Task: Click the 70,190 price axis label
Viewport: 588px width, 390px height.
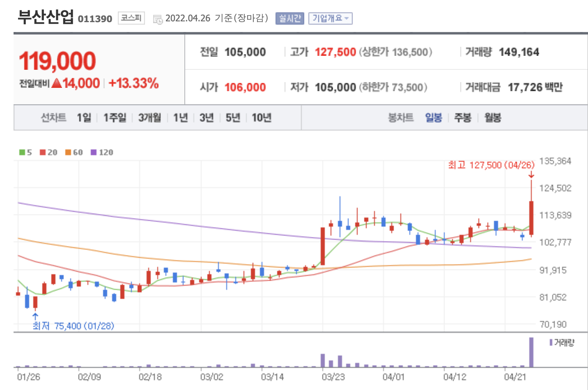Action: tap(553, 325)
